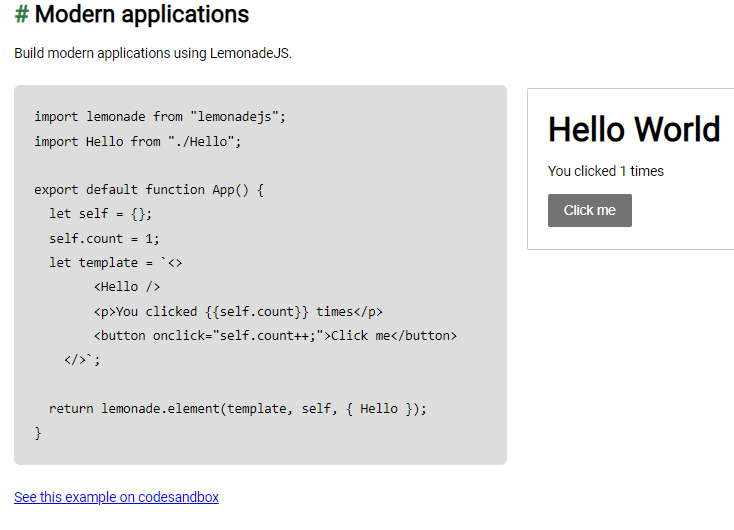Image resolution: width=734 pixels, height=530 pixels.
Task: Click code line 'let template = `<>'
Action: [116, 263]
